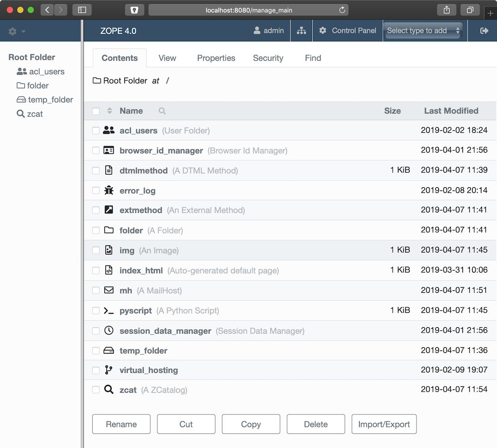Check the acl_users row checkbox
The height and width of the screenshot is (448, 497).
click(96, 130)
